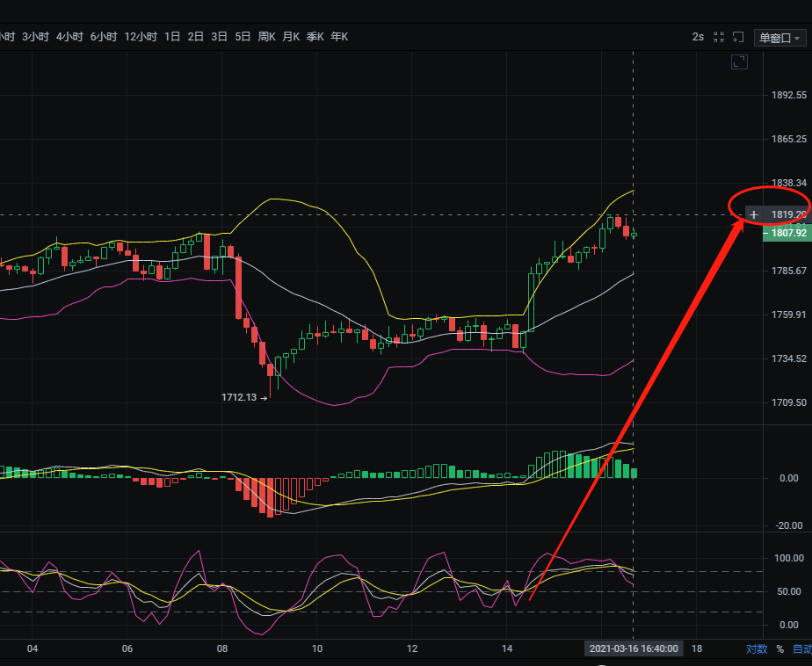Click price axis value 1865.25
The height and width of the screenshot is (666, 812).
(788, 140)
